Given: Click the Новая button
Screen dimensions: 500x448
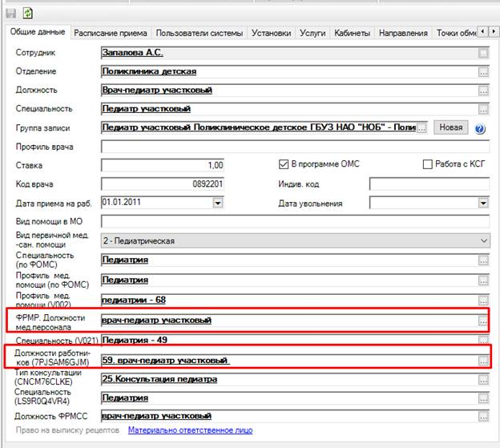Looking at the screenshot, I should click(450, 127).
